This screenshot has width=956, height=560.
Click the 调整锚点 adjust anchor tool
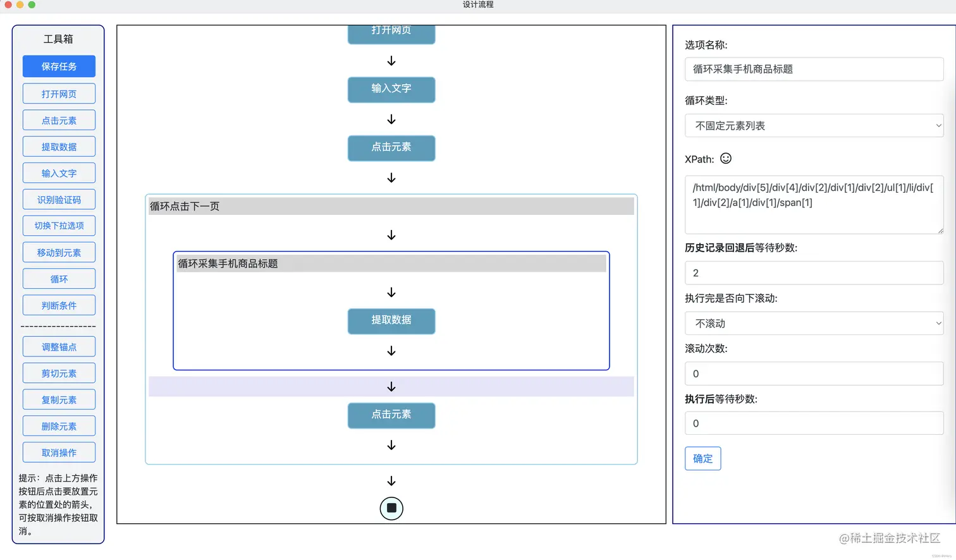pyautogui.click(x=59, y=346)
